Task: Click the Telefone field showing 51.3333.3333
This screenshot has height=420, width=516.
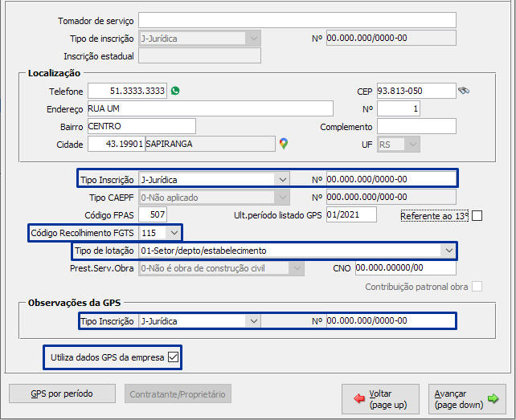Action: pos(127,91)
